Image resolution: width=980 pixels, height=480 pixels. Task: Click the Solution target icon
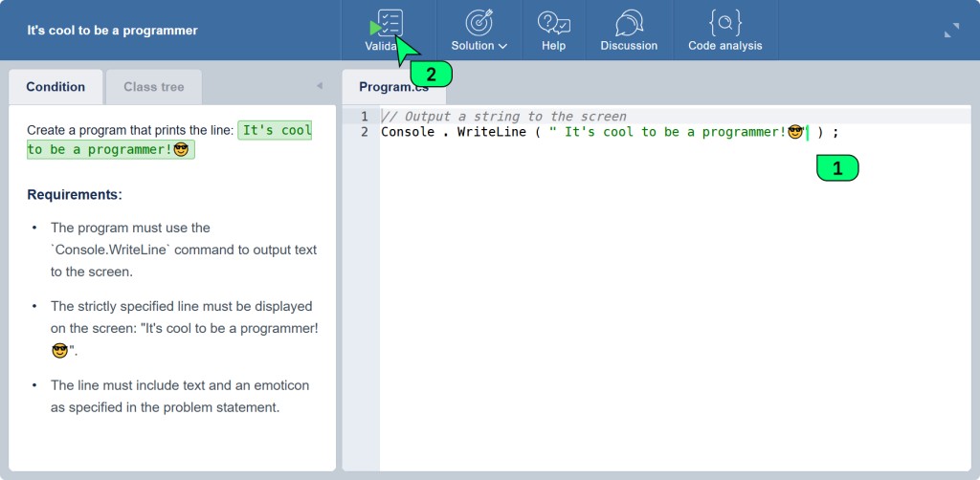point(479,22)
